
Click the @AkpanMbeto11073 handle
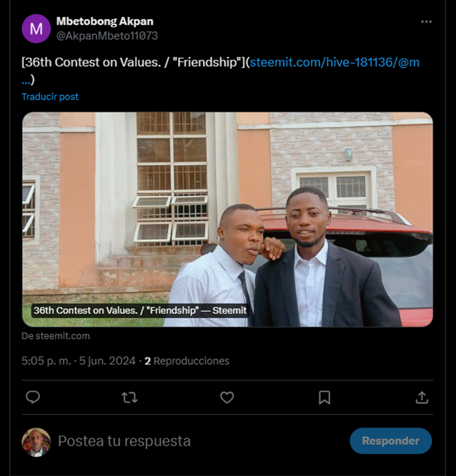pyautogui.click(x=107, y=36)
